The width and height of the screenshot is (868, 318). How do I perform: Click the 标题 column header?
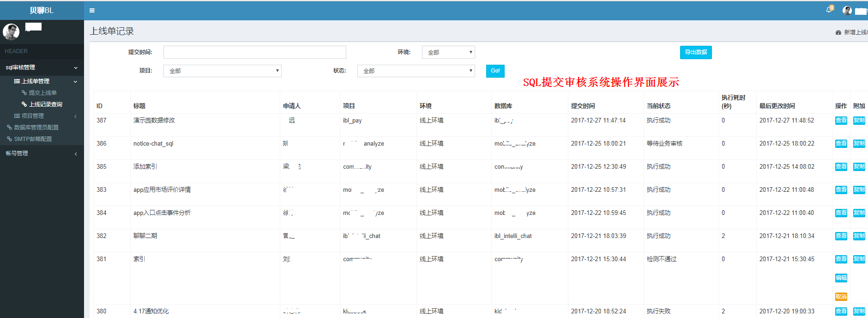(139, 106)
